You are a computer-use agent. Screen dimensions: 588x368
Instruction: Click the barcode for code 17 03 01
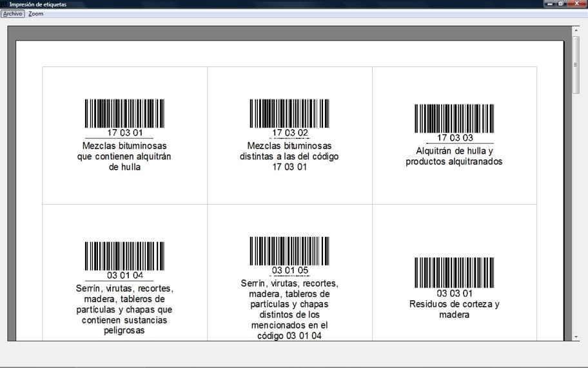point(124,114)
